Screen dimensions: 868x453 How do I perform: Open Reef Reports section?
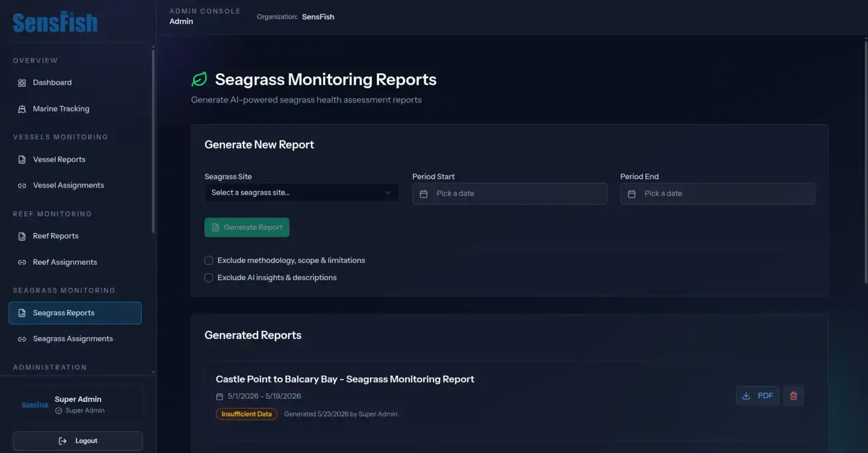[x=75, y=236]
